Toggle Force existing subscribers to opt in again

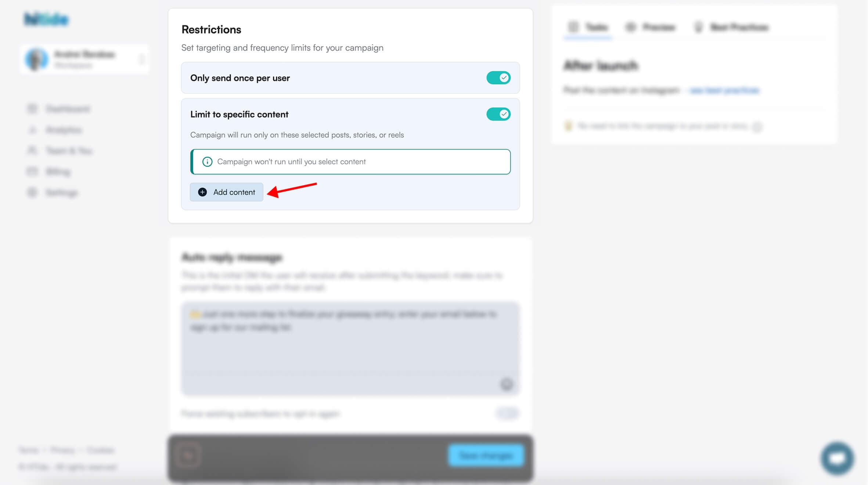507,413
